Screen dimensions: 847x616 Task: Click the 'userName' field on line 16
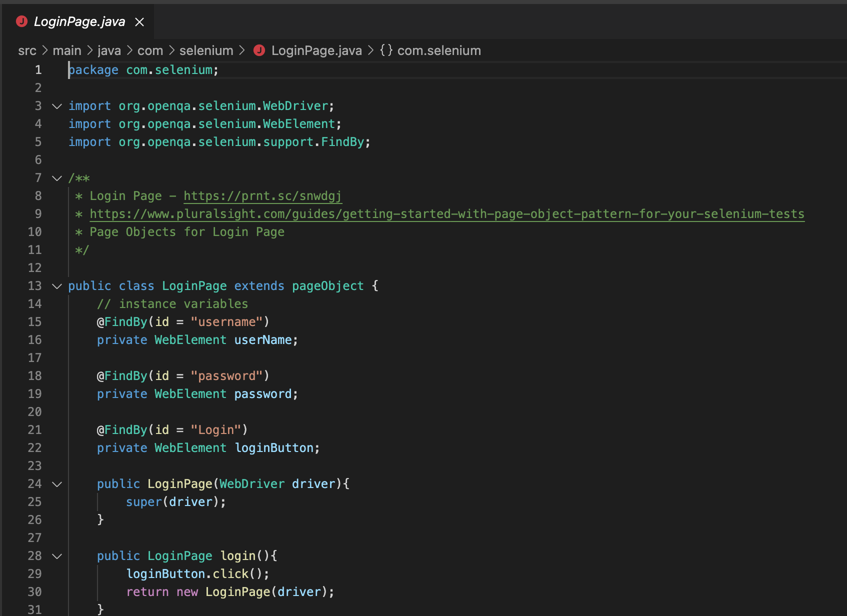(263, 340)
